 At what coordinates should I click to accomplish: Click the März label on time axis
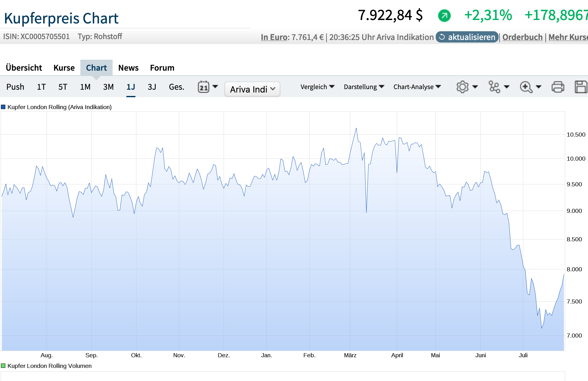coord(350,355)
